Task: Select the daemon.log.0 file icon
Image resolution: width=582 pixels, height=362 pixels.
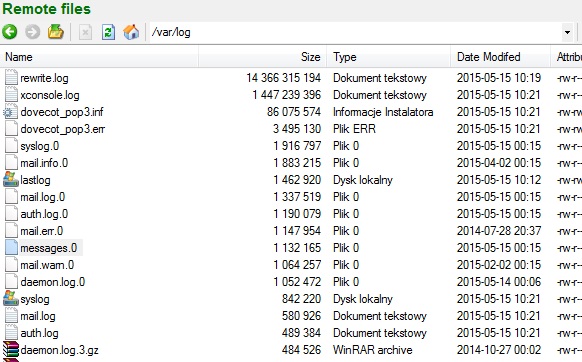Action: tap(11, 282)
